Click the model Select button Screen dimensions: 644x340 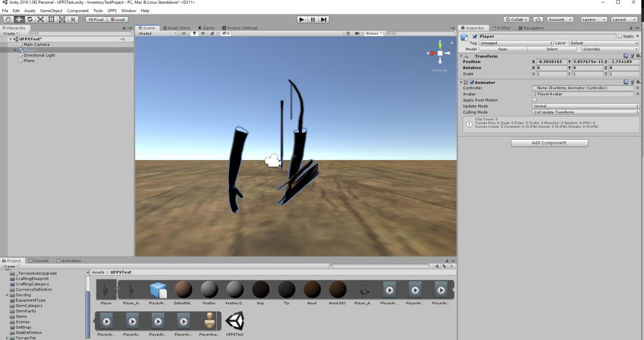552,49
